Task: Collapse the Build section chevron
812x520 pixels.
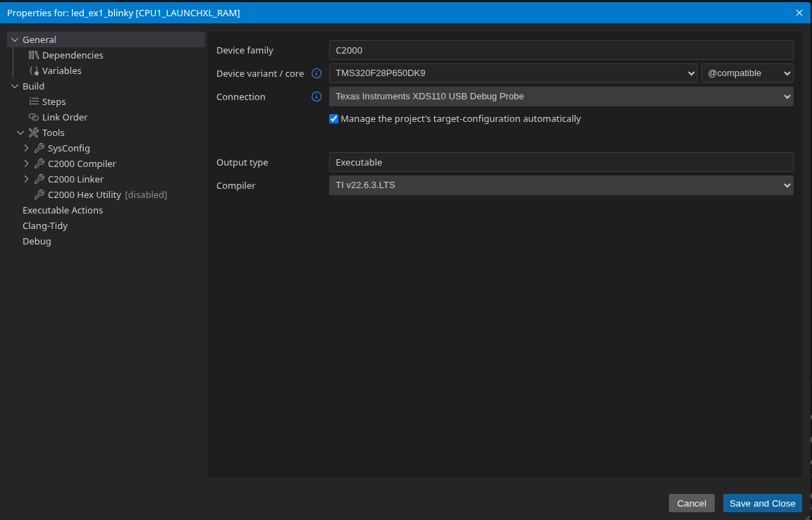Action: click(15, 86)
